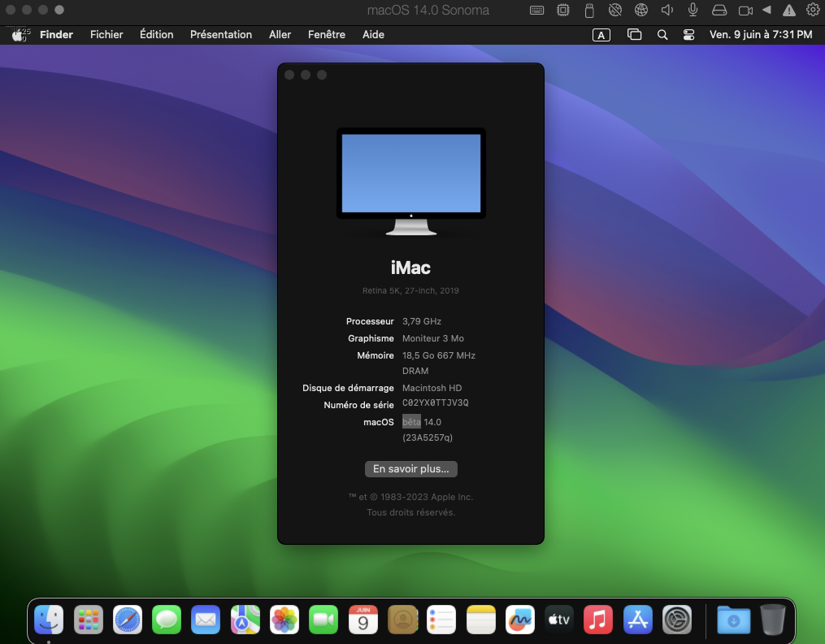Click the video camera icon in VM toolbar

pos(745,10)
